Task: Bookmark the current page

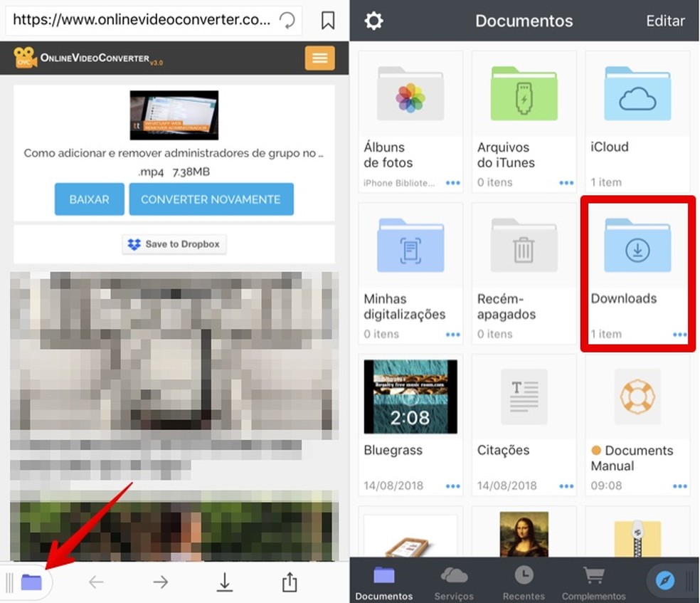Action: (328, 21)
